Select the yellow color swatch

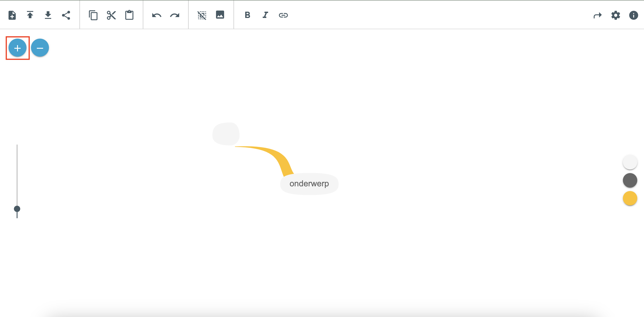click(x=630, y=198)
